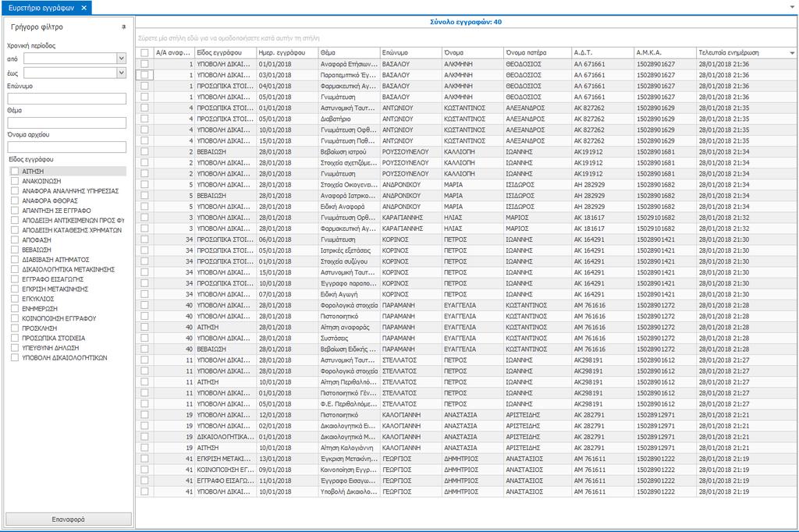The width and height of the screenshot is (799, 532).
Task: Click date cell 13/01/2018
Action: pyautogui.click(x=287, y=459)
